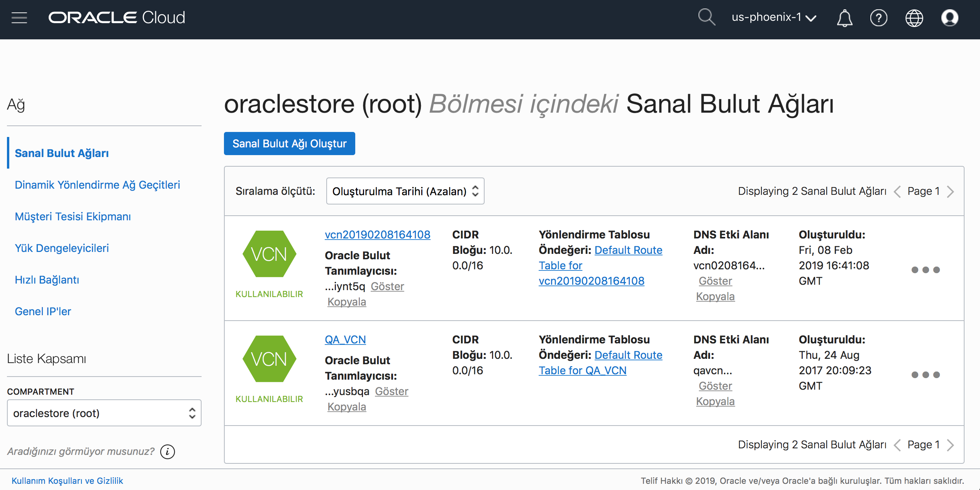This screenshot has width=980, height=490.
Task: Open the Sıralama ölçütü sort dropdown
Action: tap(405, 191)
